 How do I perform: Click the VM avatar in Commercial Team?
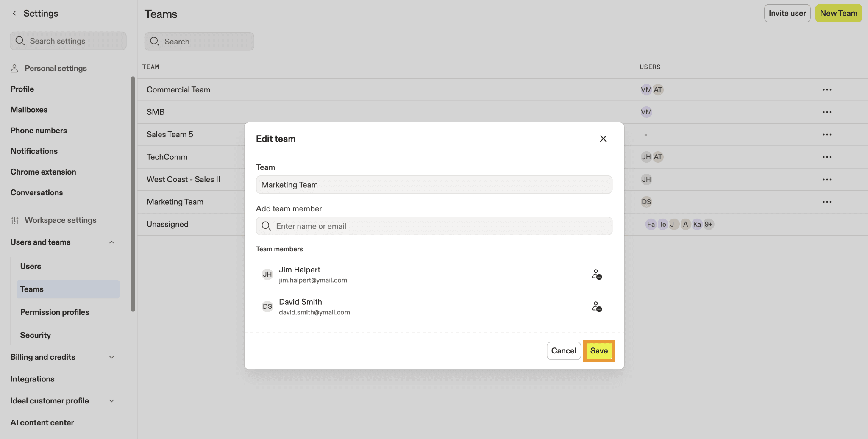[x=646, y=90]
